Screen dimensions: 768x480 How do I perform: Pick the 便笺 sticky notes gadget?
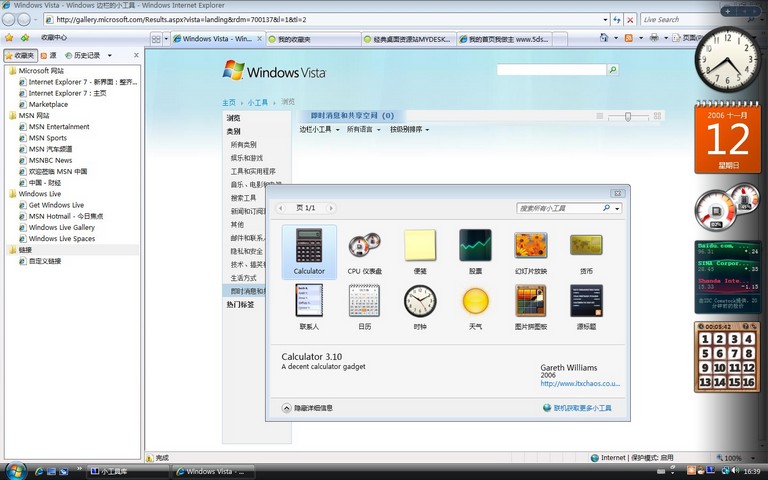click(420, 245)
